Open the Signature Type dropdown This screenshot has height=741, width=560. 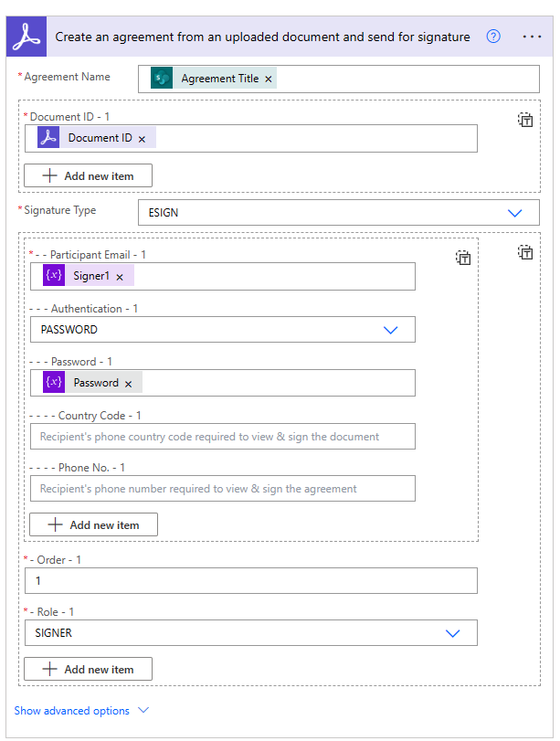[x=514, y=211]
